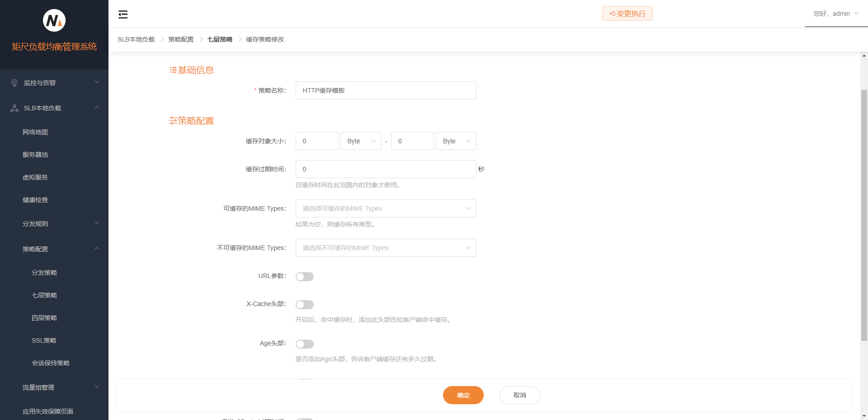Image resolution: width=868 pixels, height=420 pixels.
Task: Select 四层策略 in the sidebar
Action: 44,317
